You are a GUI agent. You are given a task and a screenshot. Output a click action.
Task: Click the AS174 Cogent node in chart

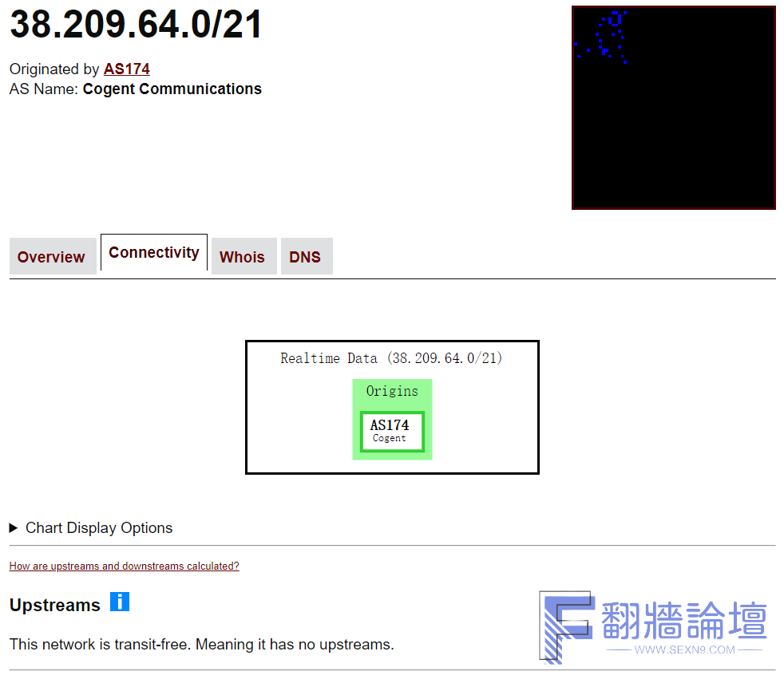[392, 431]
